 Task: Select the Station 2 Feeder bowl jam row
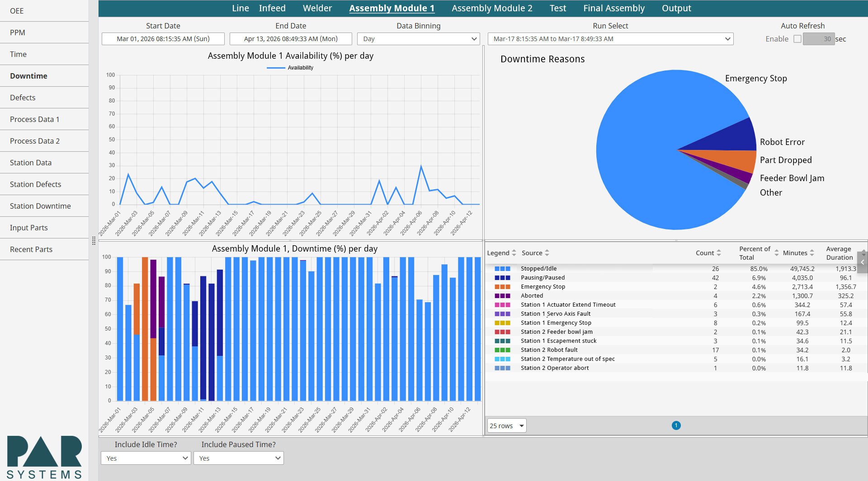[676, 332]
